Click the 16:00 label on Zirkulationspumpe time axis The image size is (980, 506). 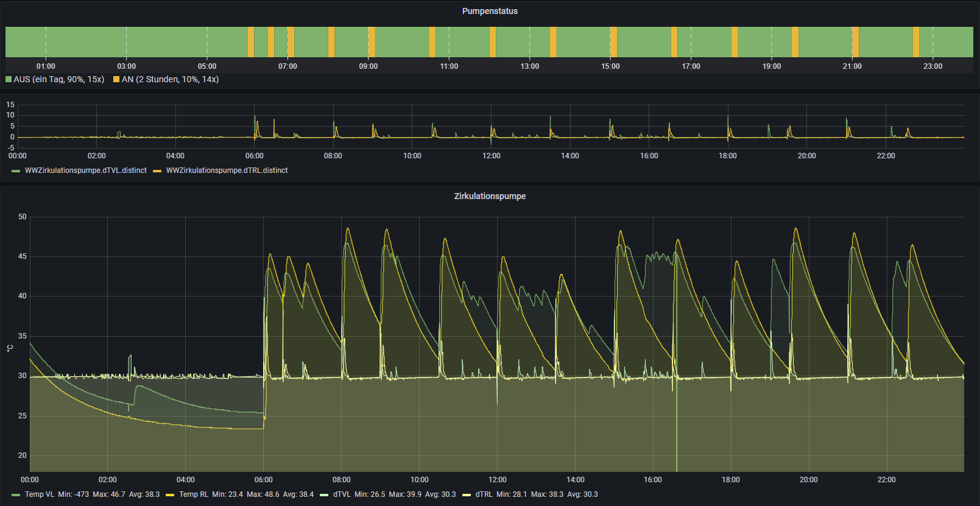(653, 480)
